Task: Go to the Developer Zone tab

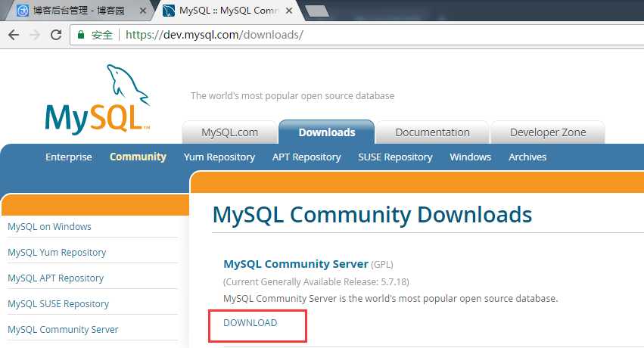Action: (x=548, y=132)
